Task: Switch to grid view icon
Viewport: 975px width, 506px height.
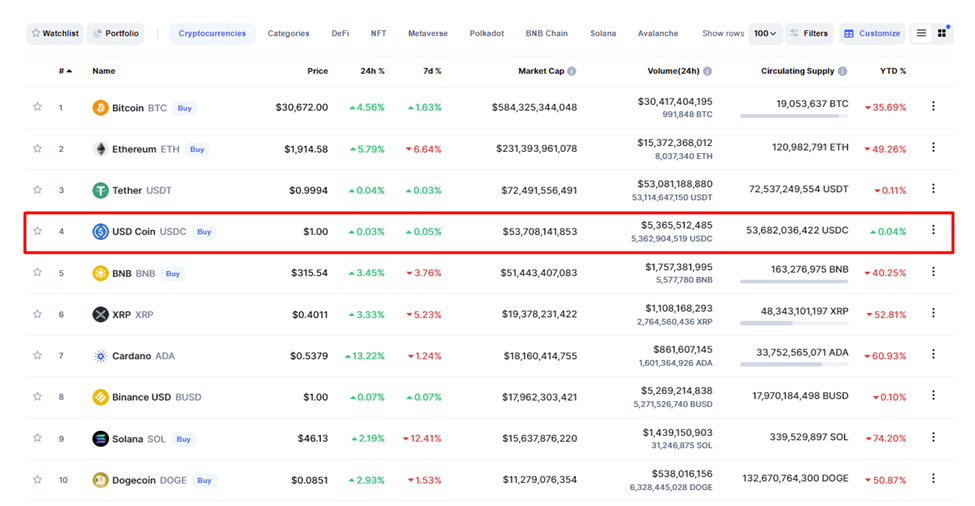Action: (942, 33)
